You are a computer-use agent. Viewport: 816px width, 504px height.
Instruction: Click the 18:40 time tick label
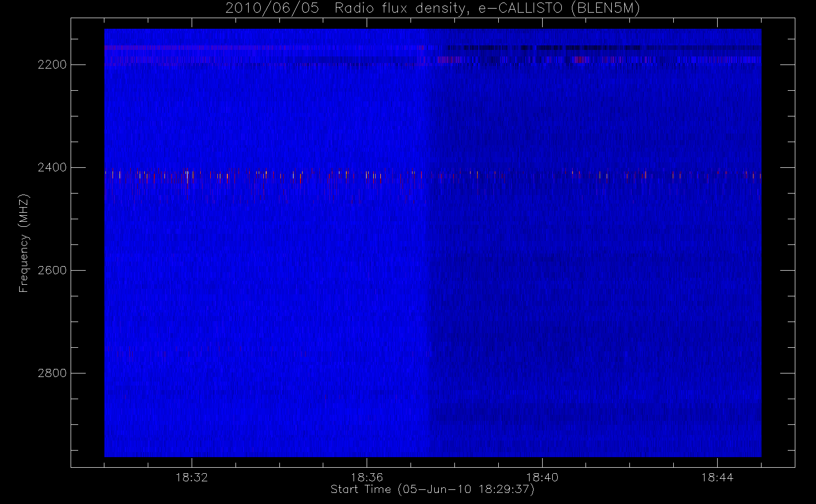click(542, 477)
